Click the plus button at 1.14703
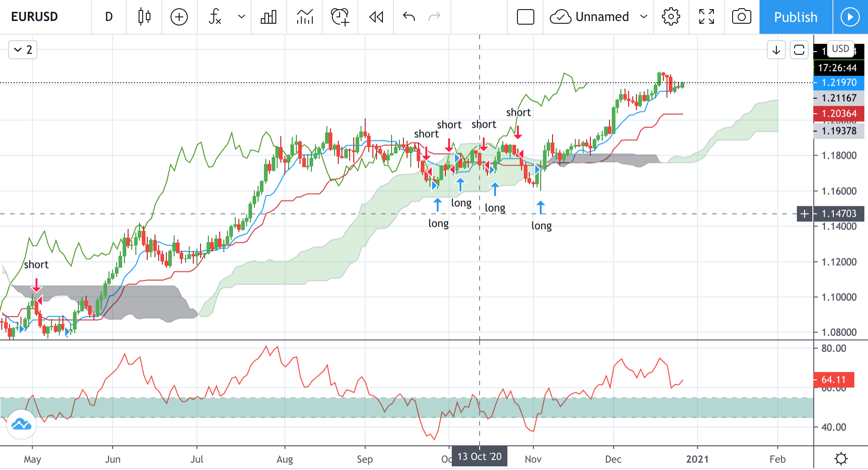The height and width of the screenshot is (470, 868). pyautogui.click(x=805, y=214)
